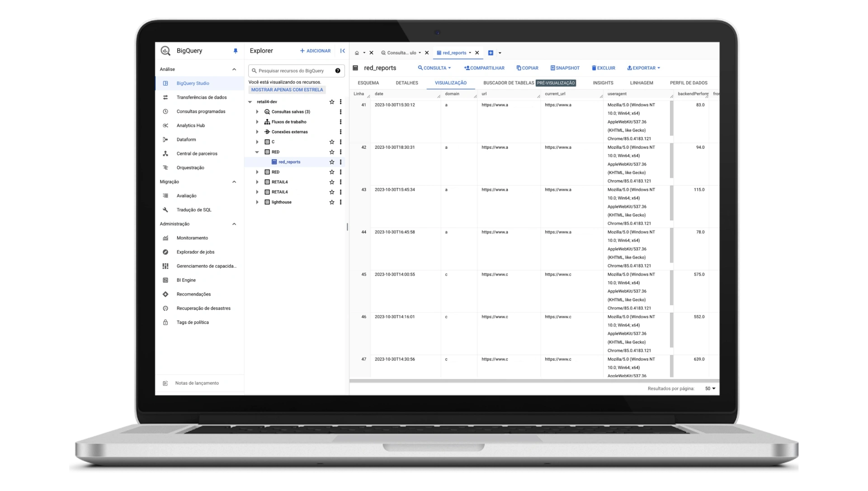The width and height of the screenshot is (868, 491).
Task: Click the Dataform icon
Action: pos(165,139)
